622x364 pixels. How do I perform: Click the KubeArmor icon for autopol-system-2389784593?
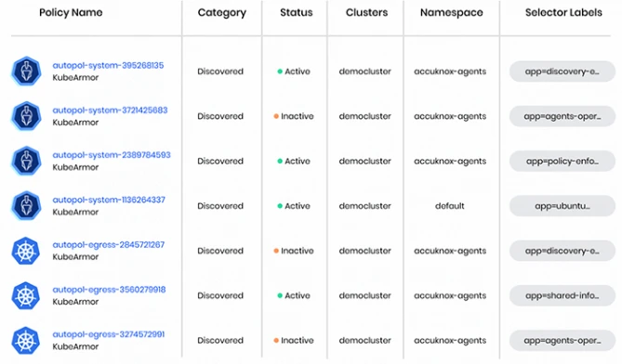[x=26, y=161]
